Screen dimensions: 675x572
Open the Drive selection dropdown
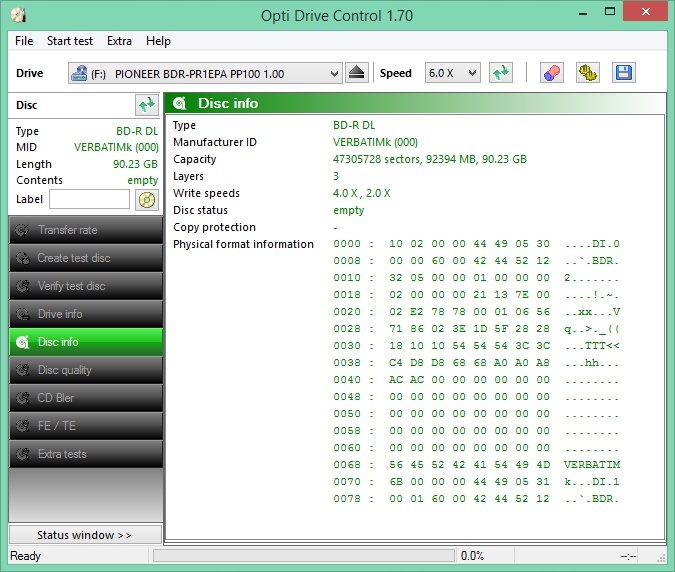(x=205, y=73)
